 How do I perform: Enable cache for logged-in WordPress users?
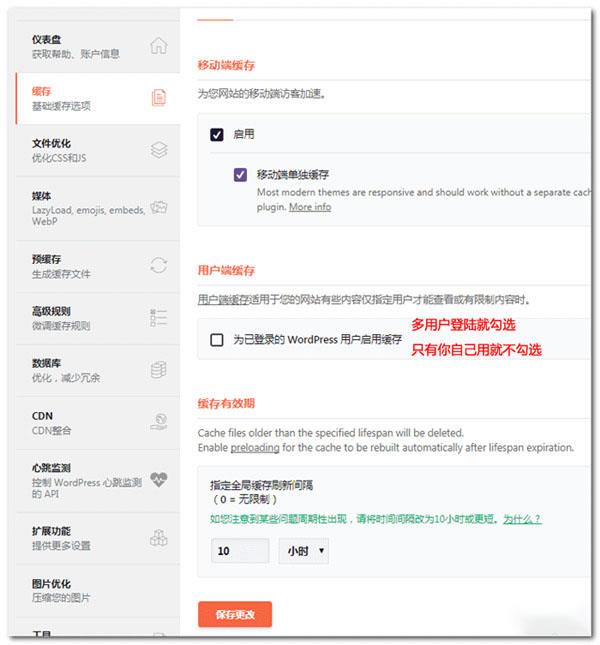(217, 340)
